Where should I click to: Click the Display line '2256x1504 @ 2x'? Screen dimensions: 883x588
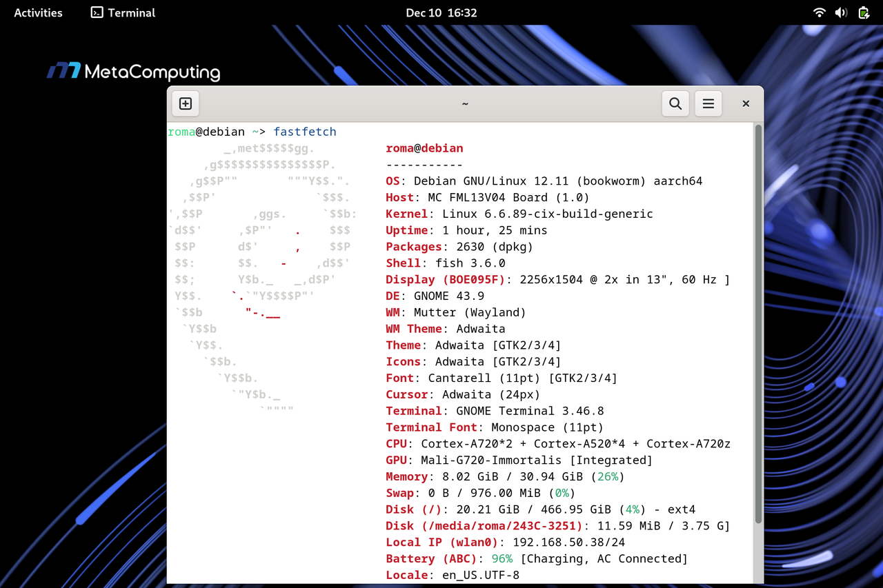pyautogui.click(x=557, y=280)
